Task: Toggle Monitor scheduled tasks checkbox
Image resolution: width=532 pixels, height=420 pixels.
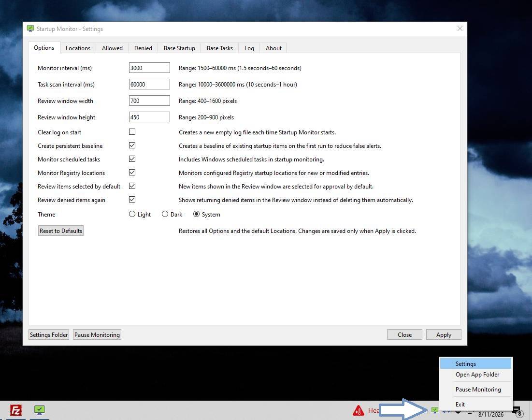Action: 132,159
